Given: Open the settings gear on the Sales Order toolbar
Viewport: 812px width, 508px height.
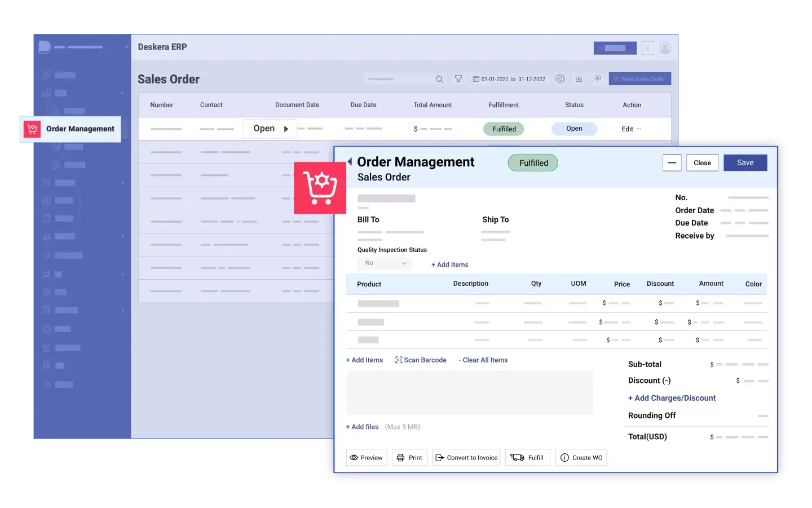Looking at the screenshot, I should point(561,79).
